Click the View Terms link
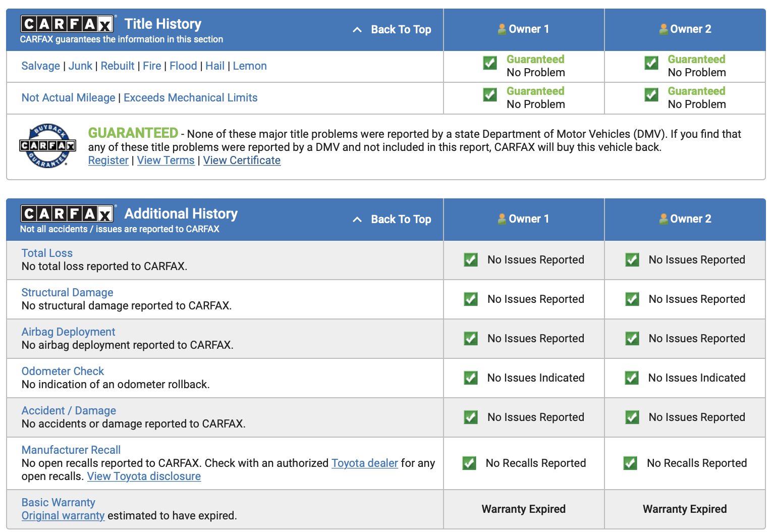772x532 pixels. pyautogui.click(x=166, y=161)
